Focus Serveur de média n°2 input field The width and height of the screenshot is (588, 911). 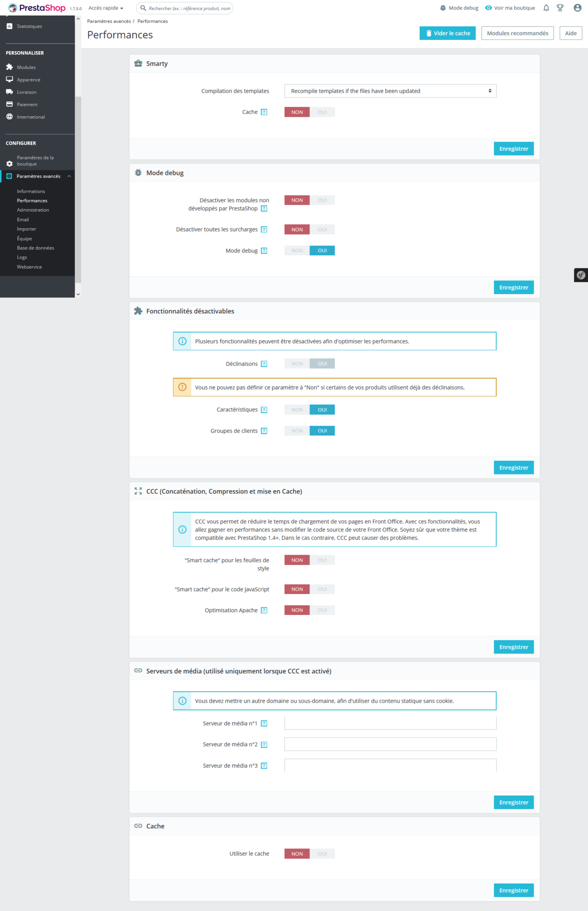[x=390, y=744]
